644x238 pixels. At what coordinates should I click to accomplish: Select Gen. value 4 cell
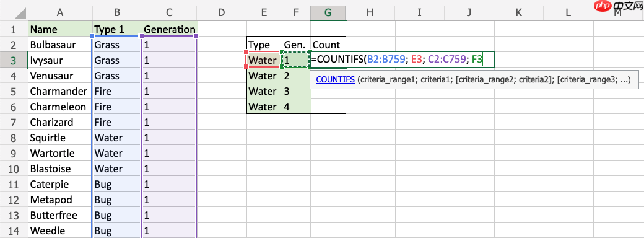tap(296, 107)
